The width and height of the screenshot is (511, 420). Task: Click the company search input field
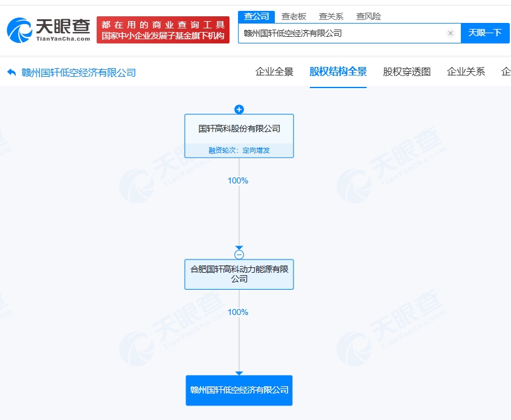(x=341, y=33)
